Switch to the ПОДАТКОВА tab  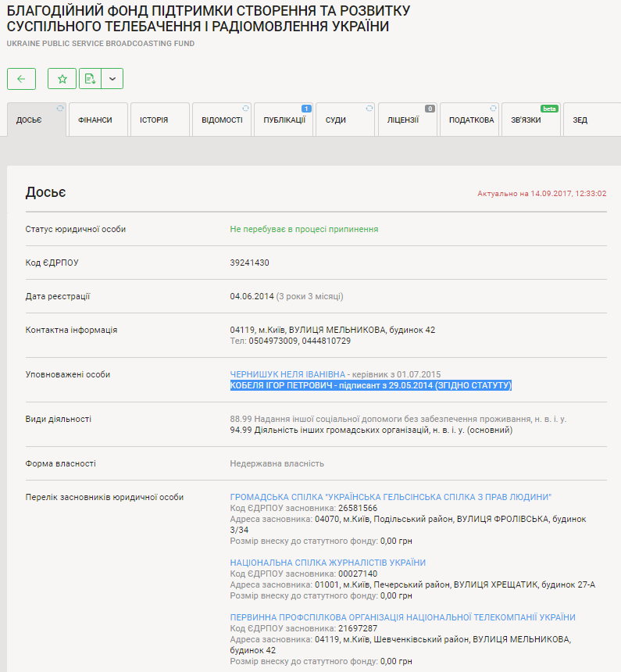469,120
